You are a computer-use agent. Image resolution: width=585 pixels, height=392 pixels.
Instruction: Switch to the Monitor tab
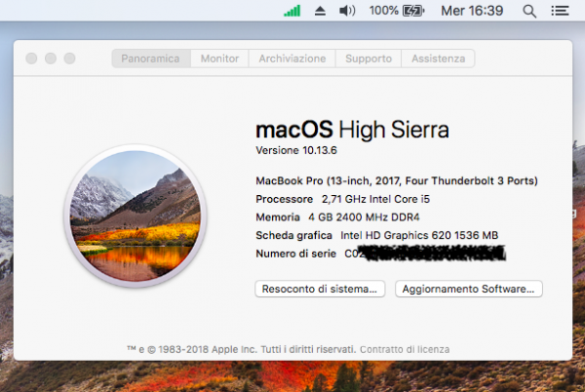[x=219, y=59]
